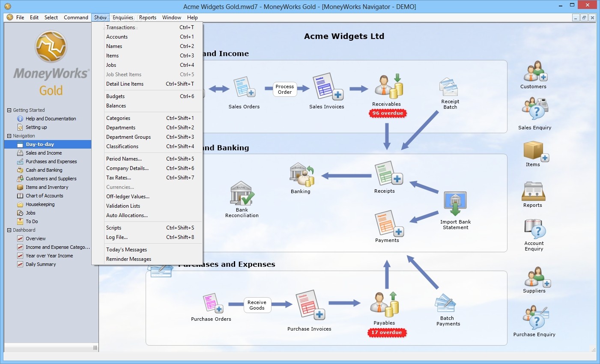Open the Receivables icon
Image resolution: width=600 pixels, height=364 pixels.
click(388, 86)
